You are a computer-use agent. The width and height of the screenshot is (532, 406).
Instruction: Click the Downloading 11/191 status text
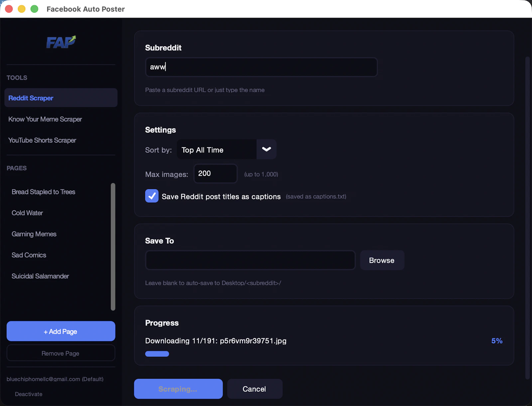216,341
